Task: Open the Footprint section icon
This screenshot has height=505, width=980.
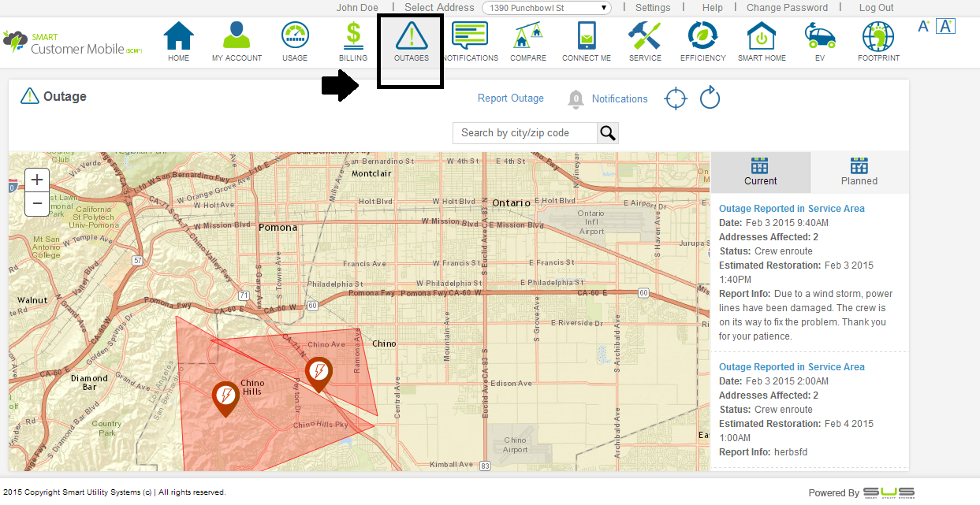Action: click(878, 37)
